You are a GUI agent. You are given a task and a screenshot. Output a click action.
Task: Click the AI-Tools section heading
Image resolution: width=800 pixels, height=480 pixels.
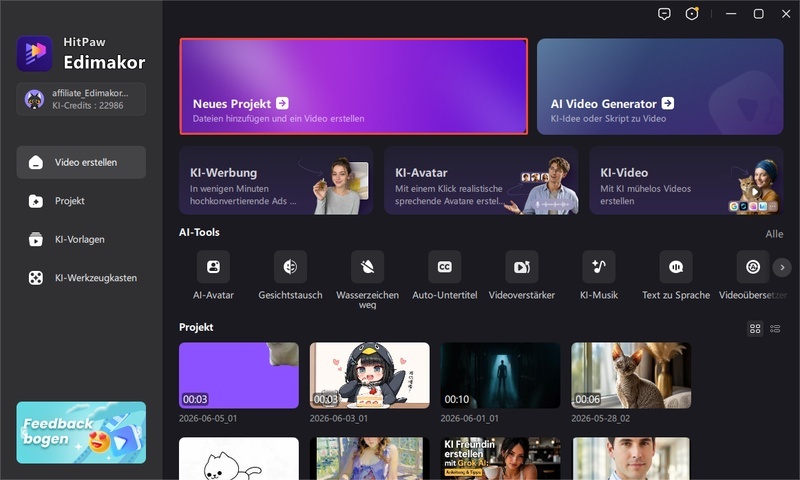point(199,232)
